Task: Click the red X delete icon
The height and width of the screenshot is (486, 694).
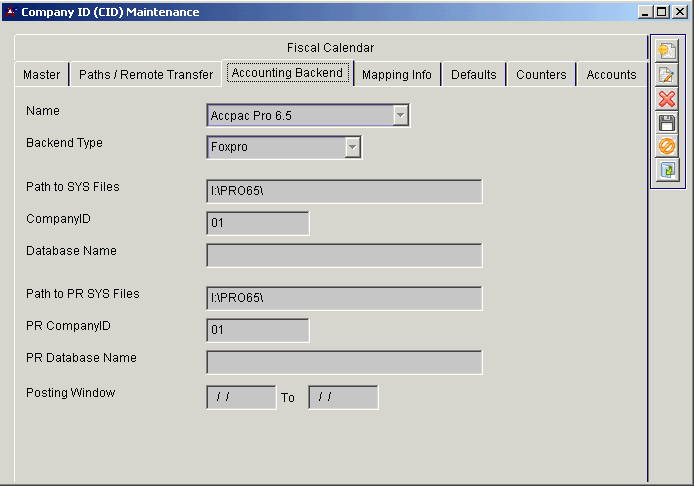Action: pos(667,99)
